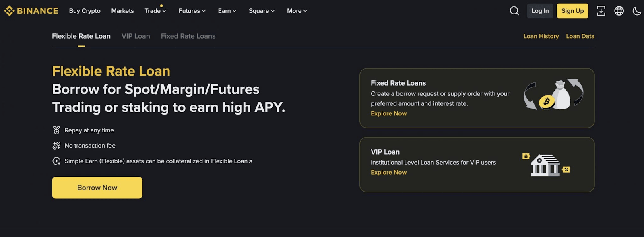Click Explore Now under VIP Loan
644x237 pixels.
pyautogui.click(x=388, y=172)
